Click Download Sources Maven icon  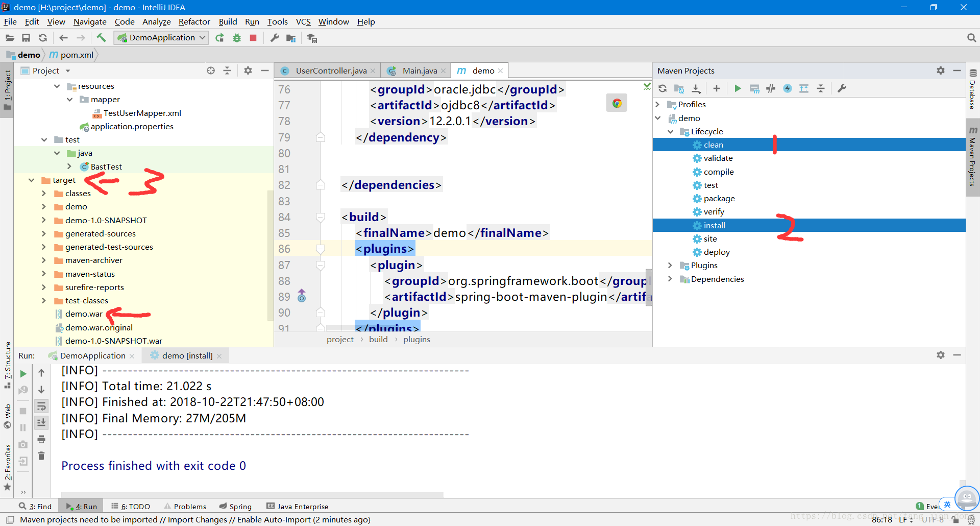tap(696, 88)
